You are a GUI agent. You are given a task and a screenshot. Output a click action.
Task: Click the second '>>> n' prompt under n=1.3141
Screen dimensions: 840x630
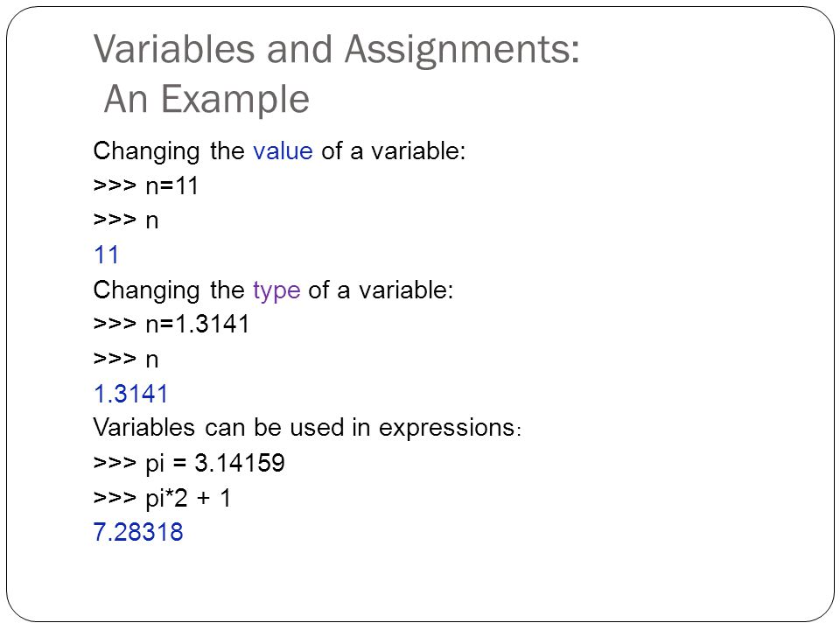click(x=126, y=359)
